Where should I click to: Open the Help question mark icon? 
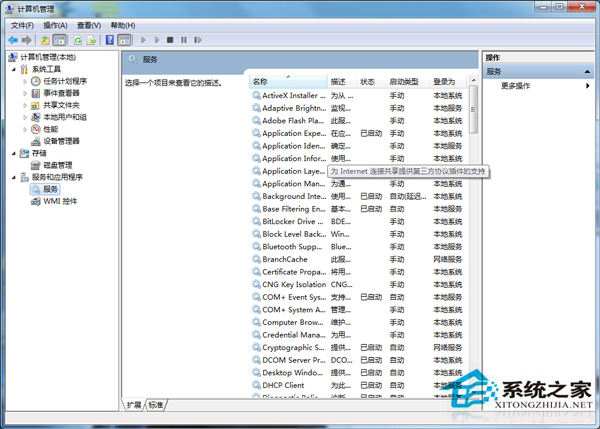[110, 40]
